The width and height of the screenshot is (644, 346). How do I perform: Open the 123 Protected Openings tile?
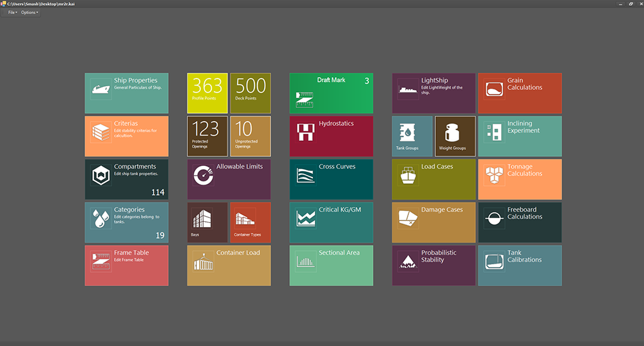[x=207, y=136]
